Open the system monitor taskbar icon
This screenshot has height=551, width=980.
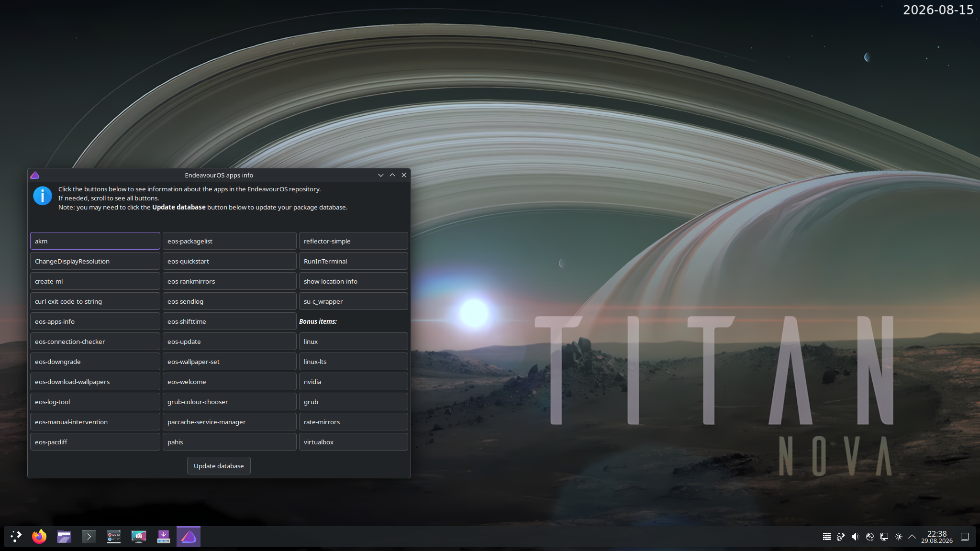coord(114,537)
